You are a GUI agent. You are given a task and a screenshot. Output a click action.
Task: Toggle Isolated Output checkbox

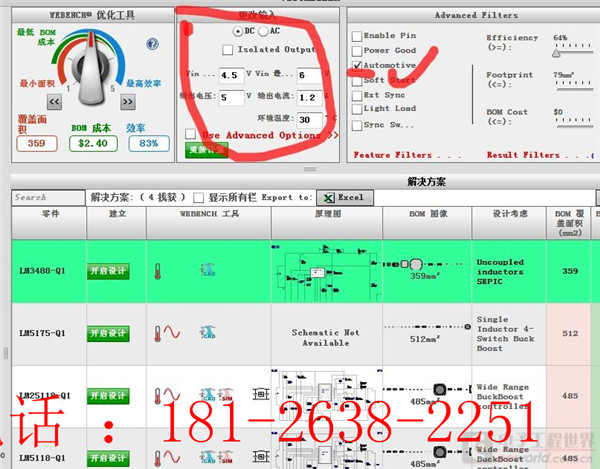[227, 50]
